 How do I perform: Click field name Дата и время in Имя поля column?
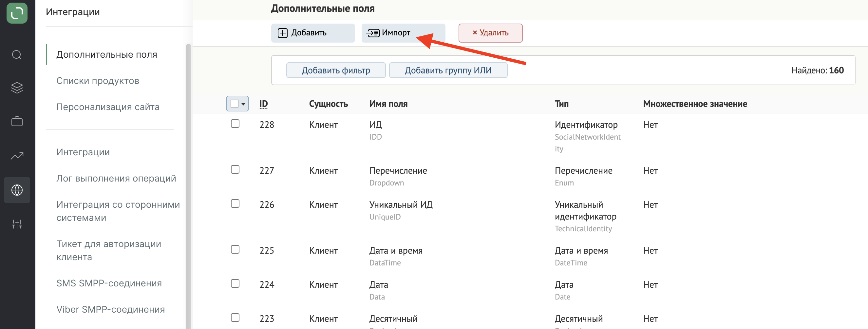[396, 250]
